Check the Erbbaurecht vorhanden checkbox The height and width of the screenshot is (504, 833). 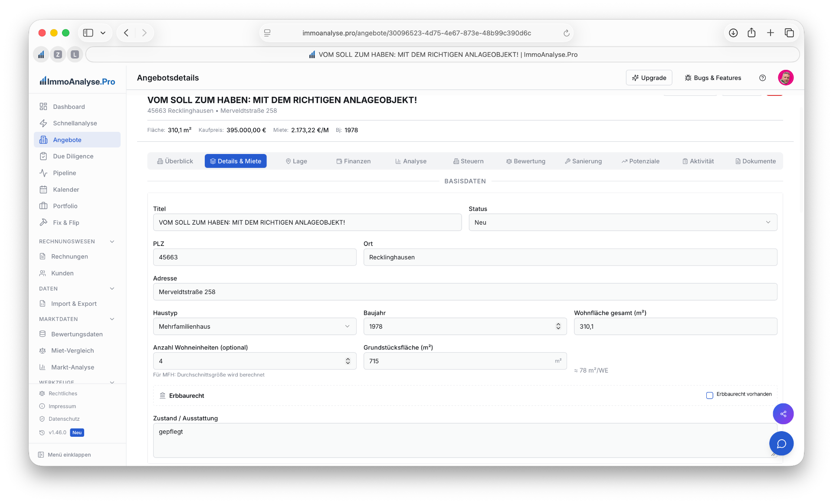point(709,395)
